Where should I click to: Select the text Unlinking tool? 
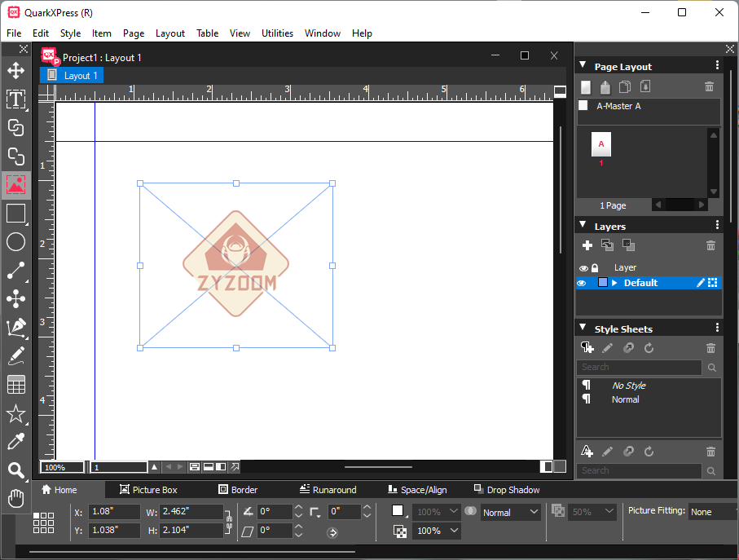[16, 157]
